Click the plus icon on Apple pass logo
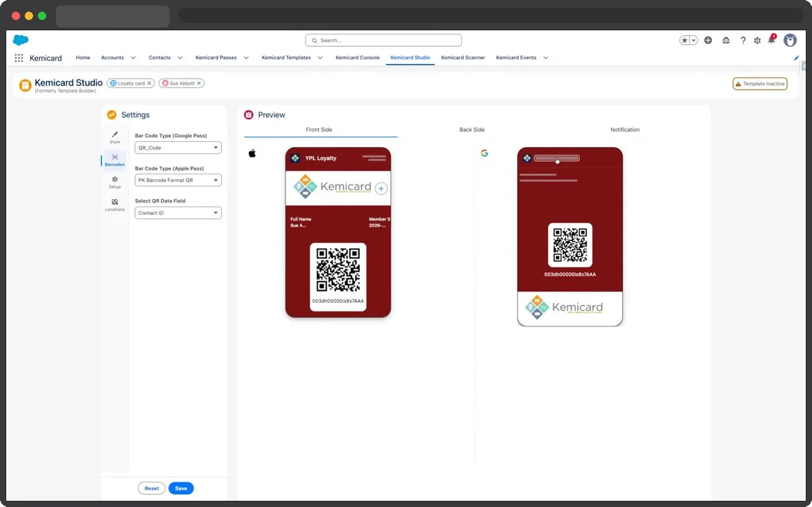The image size is (812, 507). tap(381, 189)
